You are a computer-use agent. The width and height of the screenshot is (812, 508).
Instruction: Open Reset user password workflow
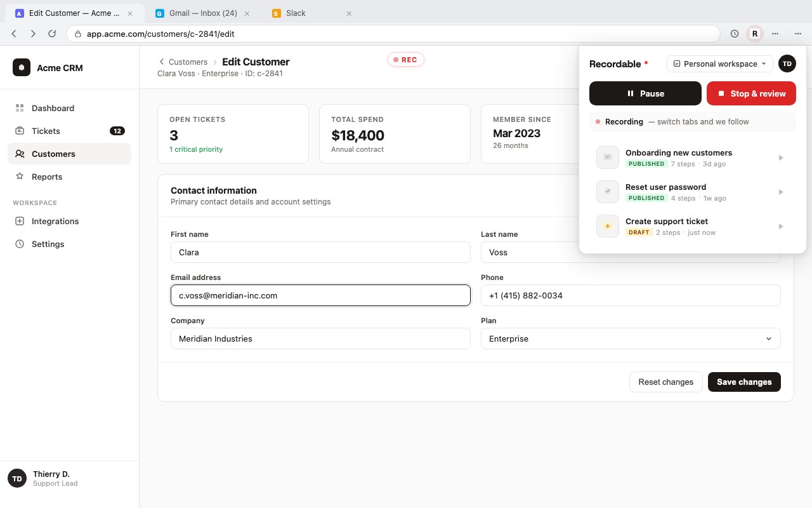point(692,192)
